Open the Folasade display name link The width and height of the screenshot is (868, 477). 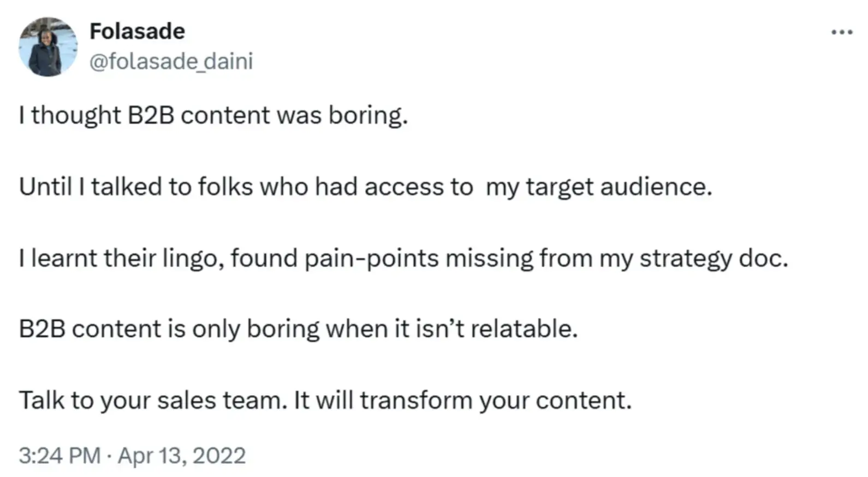[137, 31]
